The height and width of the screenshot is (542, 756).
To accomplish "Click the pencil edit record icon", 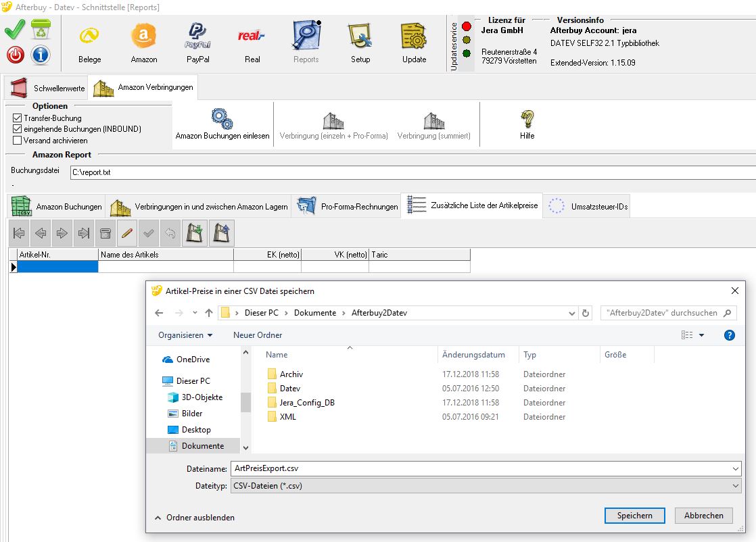I will tap(127, 233).
